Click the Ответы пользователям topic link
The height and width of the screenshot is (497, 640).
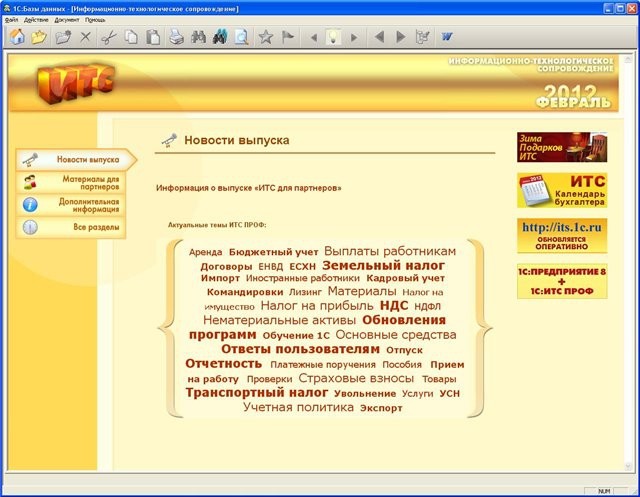coord(300,349)
